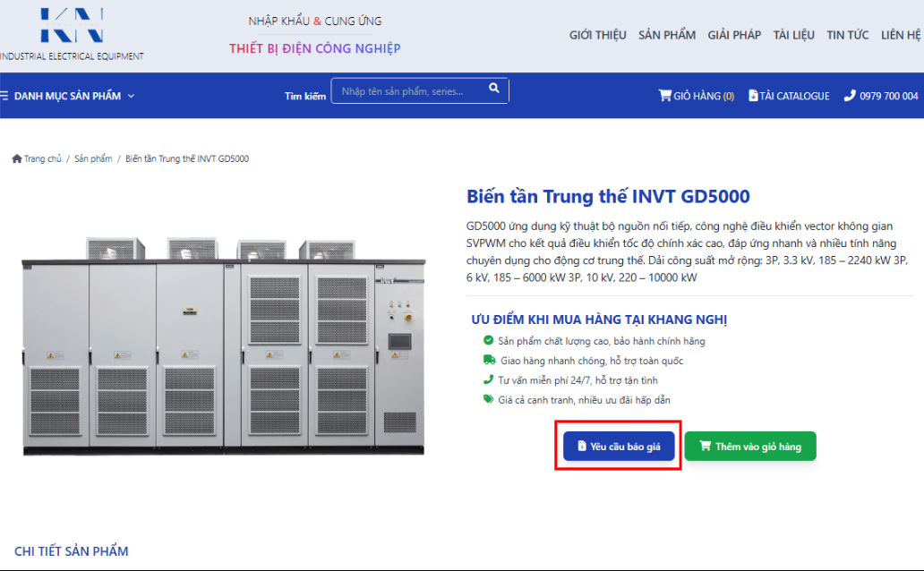Viewport: 924px width, 571px height.
Task: Click the ƯU ĐIỂM KHI MUA HÀNG heading
Action: coord(599,320)
